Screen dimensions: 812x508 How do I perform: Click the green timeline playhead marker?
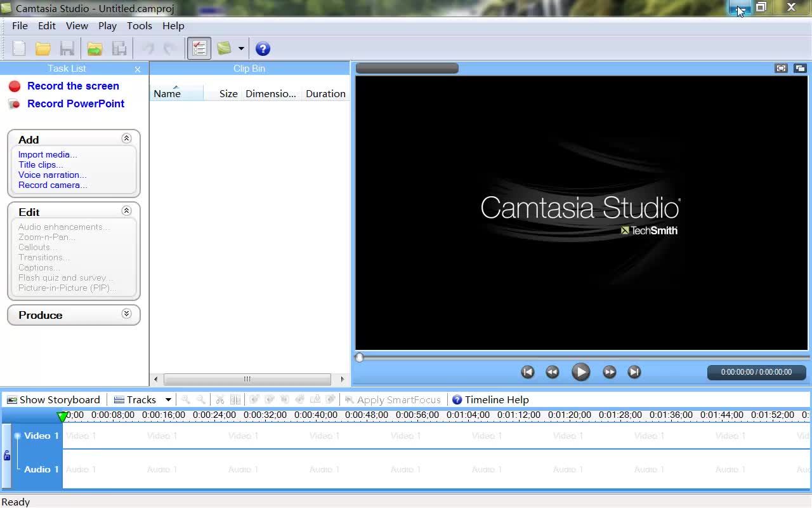click(x=62, y=417)
